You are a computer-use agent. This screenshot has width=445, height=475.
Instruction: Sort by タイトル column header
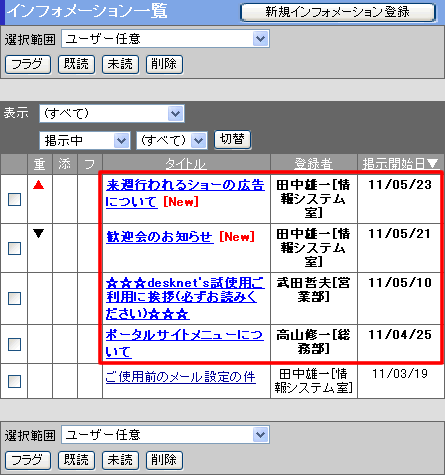point(186,164)
